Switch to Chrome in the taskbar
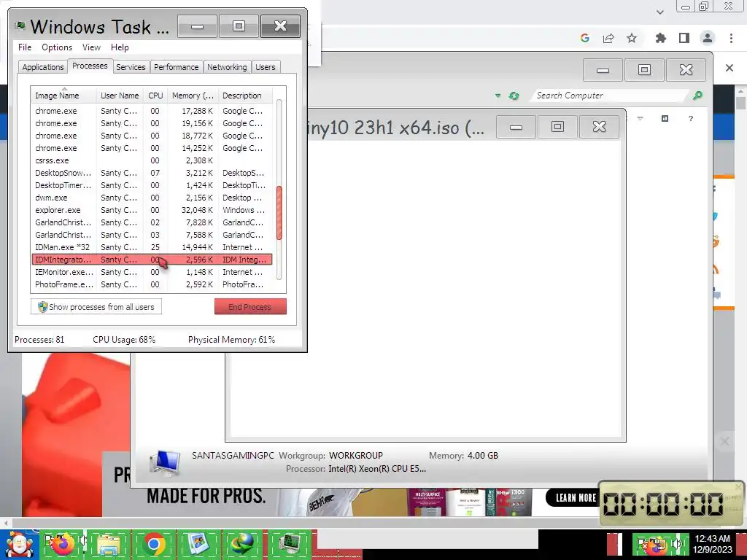This screenshot has width=747, height=560. (x=153, y=544)
